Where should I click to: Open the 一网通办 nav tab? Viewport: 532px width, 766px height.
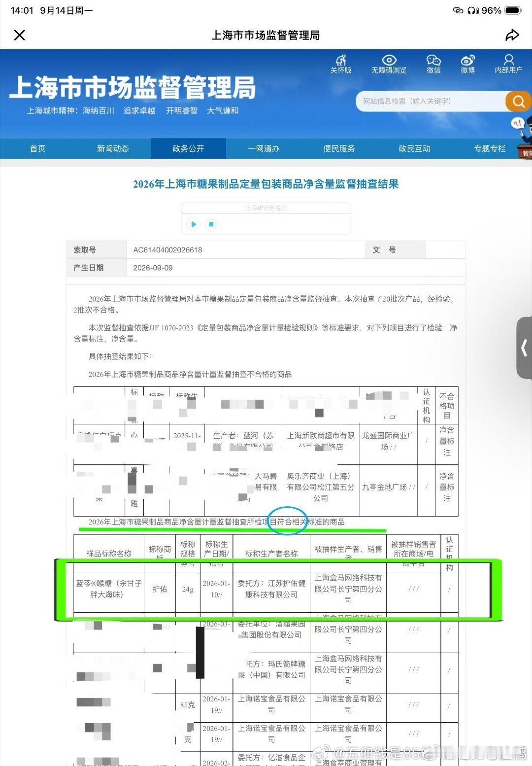(x=264, y=148)
